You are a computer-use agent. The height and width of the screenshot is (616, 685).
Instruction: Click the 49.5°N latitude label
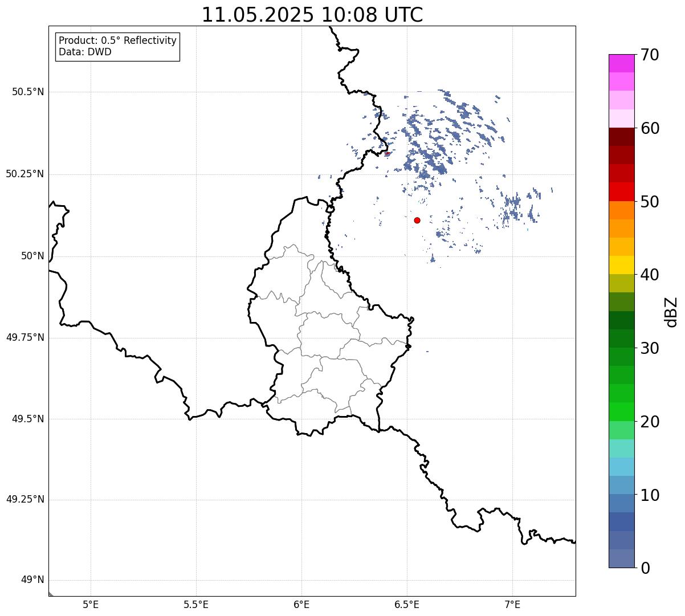pyautogui.click(x=28, y=419)
